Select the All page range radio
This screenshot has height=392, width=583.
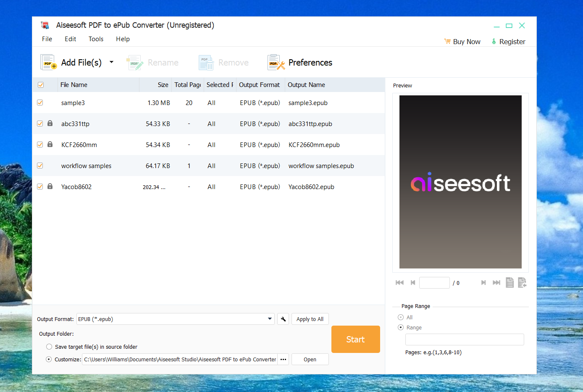click(401, 317)
